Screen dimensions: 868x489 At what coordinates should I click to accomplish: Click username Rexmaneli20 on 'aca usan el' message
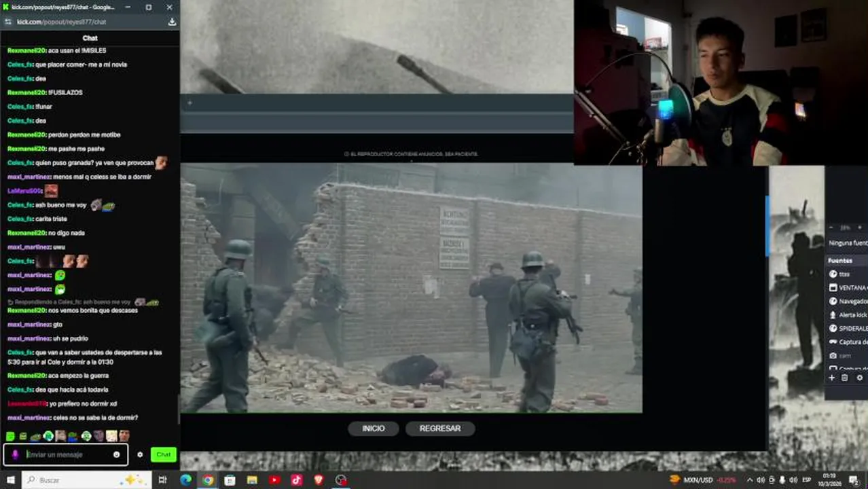[26, 50]
